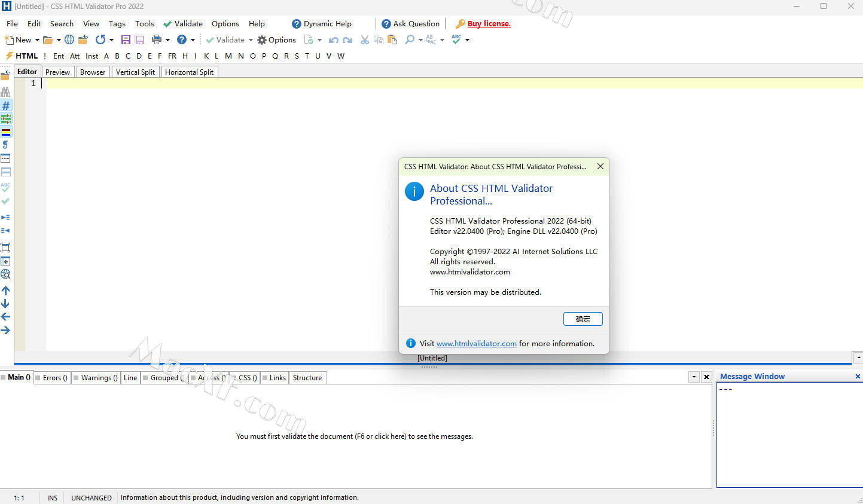The width and height of the screenshot is (863, 504).
Task: Click the Buy license link
Action: [x=489, y=24]
